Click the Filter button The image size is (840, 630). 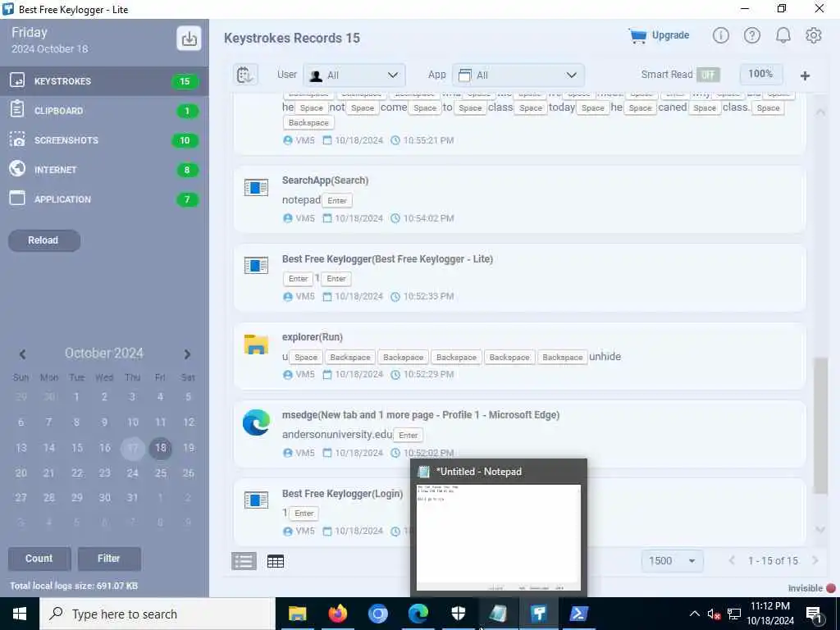[109, 558]
